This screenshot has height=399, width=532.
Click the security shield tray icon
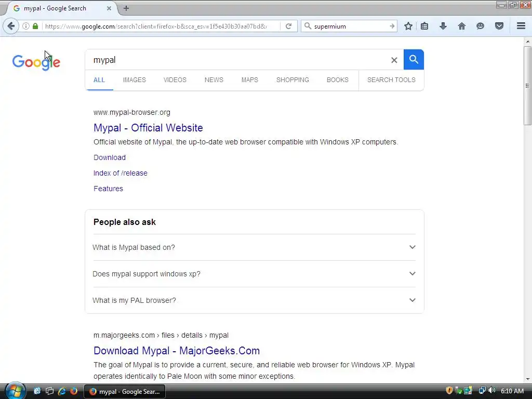pos(449,391)
